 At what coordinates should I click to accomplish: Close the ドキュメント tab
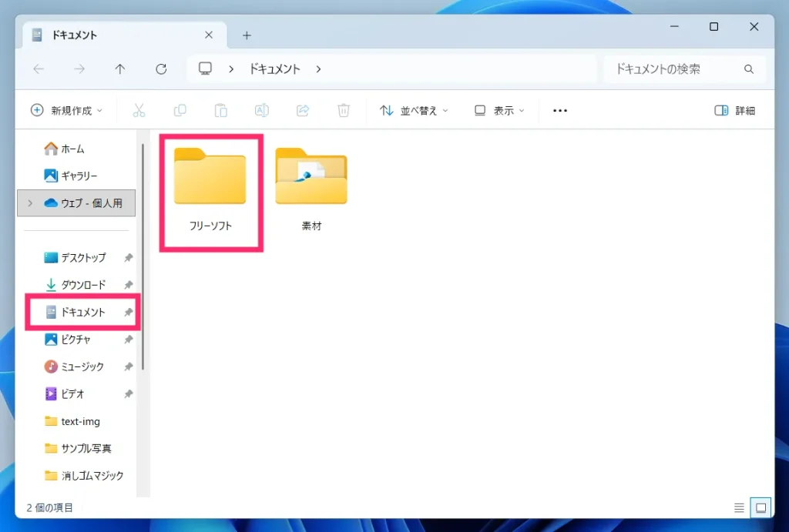click(x=209, y=35)
